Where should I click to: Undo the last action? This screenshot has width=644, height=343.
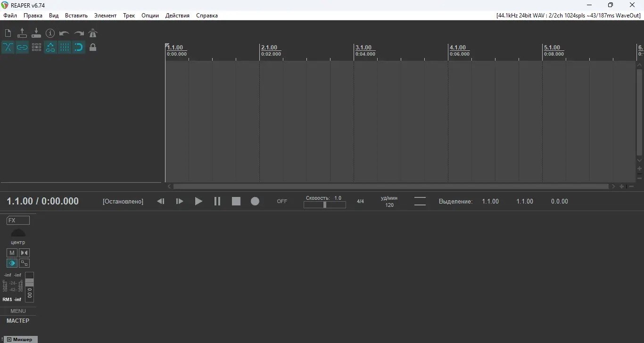click(65, 33)
